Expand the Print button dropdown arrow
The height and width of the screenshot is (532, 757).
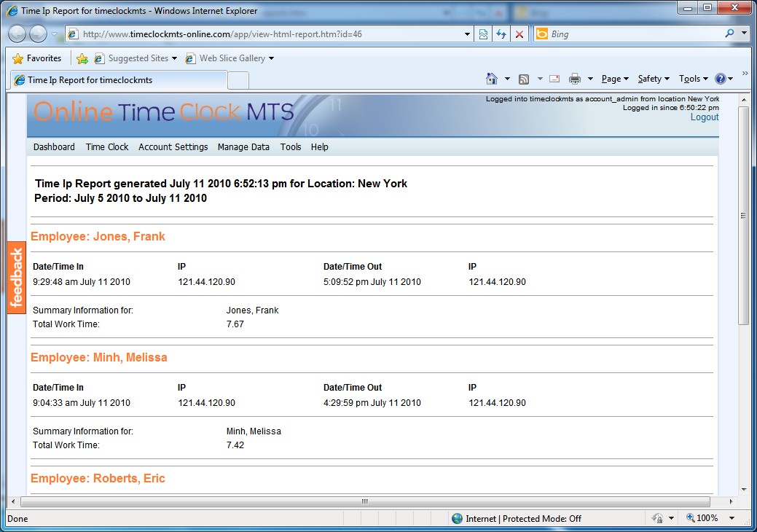click(x=590, y=79)
